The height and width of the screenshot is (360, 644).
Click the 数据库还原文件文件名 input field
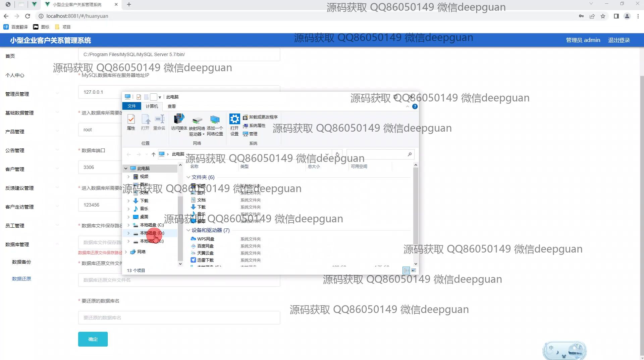tap(179, 280)
